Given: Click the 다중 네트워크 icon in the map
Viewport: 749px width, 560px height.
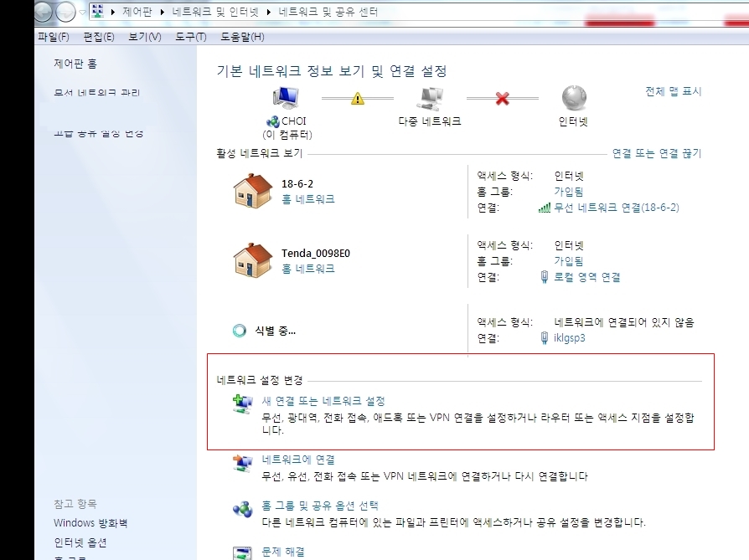Looking at the screenshot, I should pos(429,99).
